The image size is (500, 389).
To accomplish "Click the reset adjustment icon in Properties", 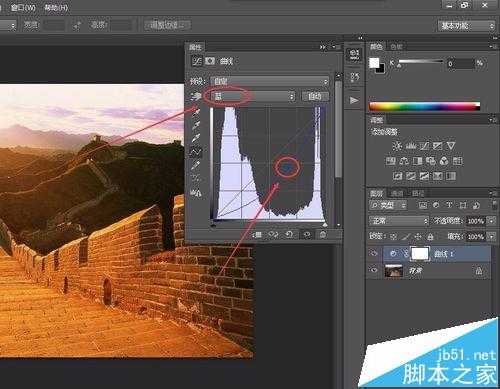I will (289, 235).
